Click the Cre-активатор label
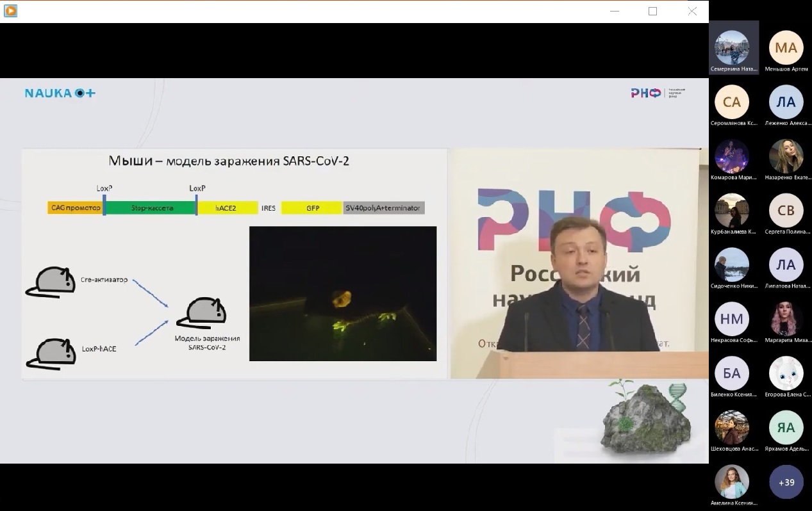The image size is (812, 511). (x=104, y=280)
